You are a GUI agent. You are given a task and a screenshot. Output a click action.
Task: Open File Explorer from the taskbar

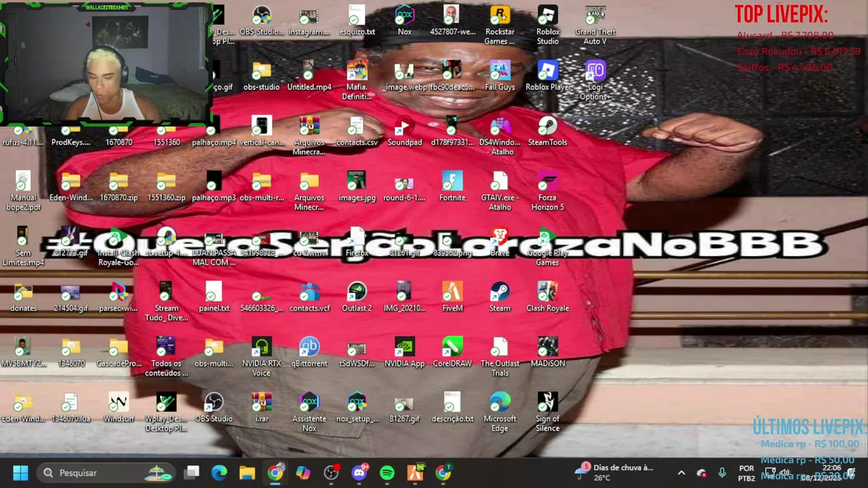click(247, 472)
